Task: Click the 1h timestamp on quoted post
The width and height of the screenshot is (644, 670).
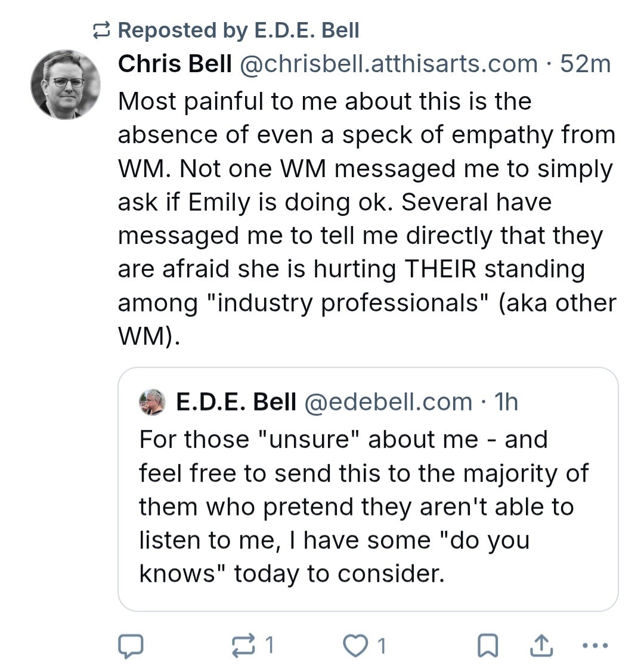Action: tap(506, 402)
